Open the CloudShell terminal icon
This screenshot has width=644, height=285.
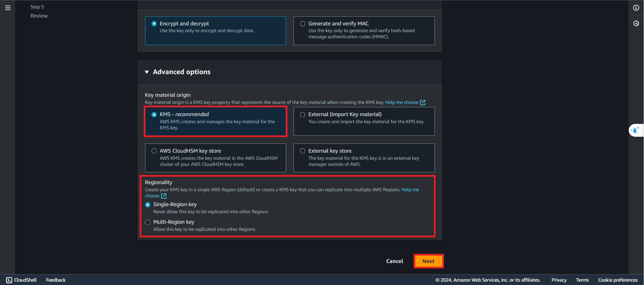pos(9,280)
